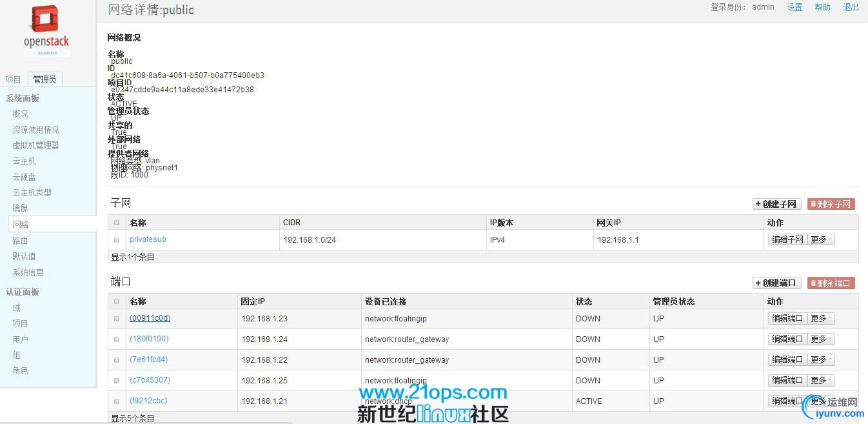This screenshot has width=868, height=424.
Task: Open the privatesub subnet link
Action: click(148, 239)
